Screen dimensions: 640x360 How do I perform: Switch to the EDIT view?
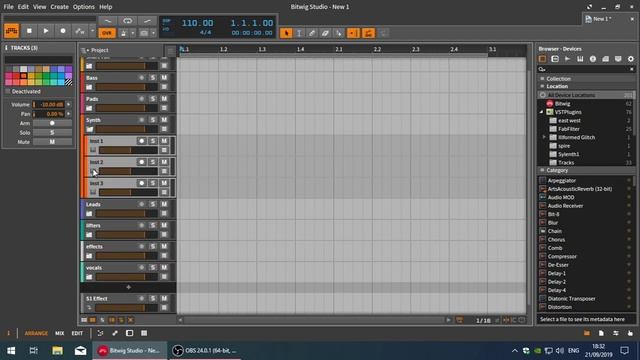[x=77, y=333]
